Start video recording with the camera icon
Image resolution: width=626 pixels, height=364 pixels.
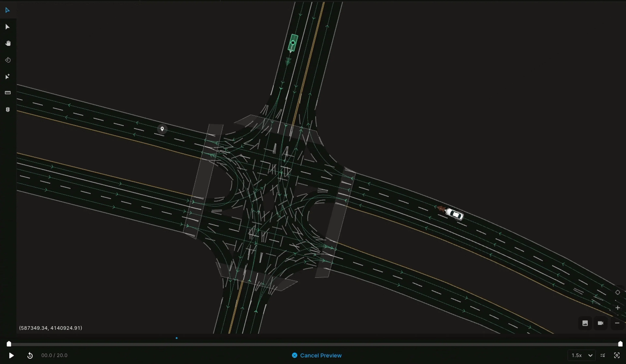(600, 323)
